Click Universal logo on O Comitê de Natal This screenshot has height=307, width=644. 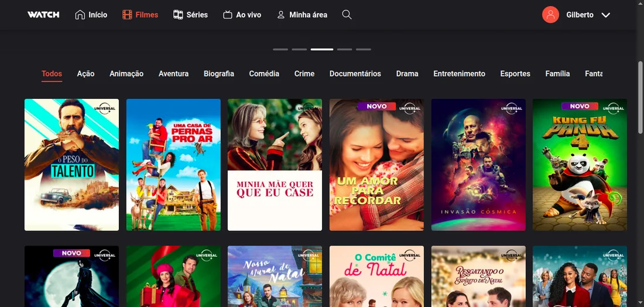pyautogui.click(x=409, y=256)
